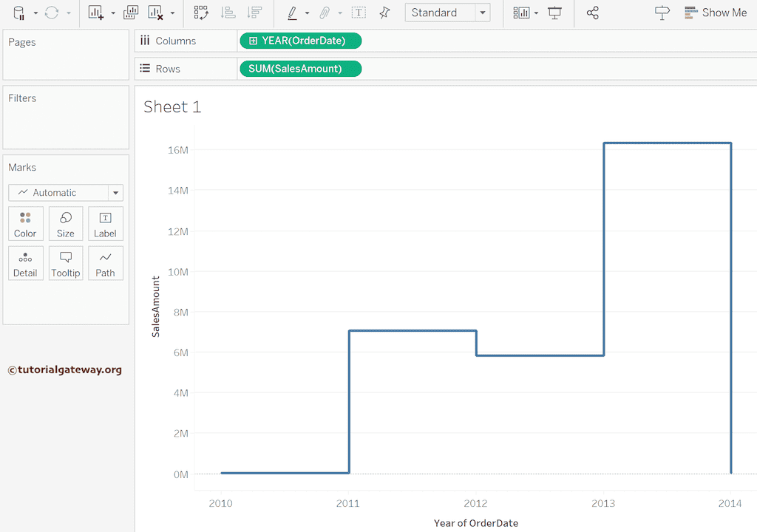Click the Fix Axes pin icon
Screen dimensions: 757x532
(x=384, y=13)
